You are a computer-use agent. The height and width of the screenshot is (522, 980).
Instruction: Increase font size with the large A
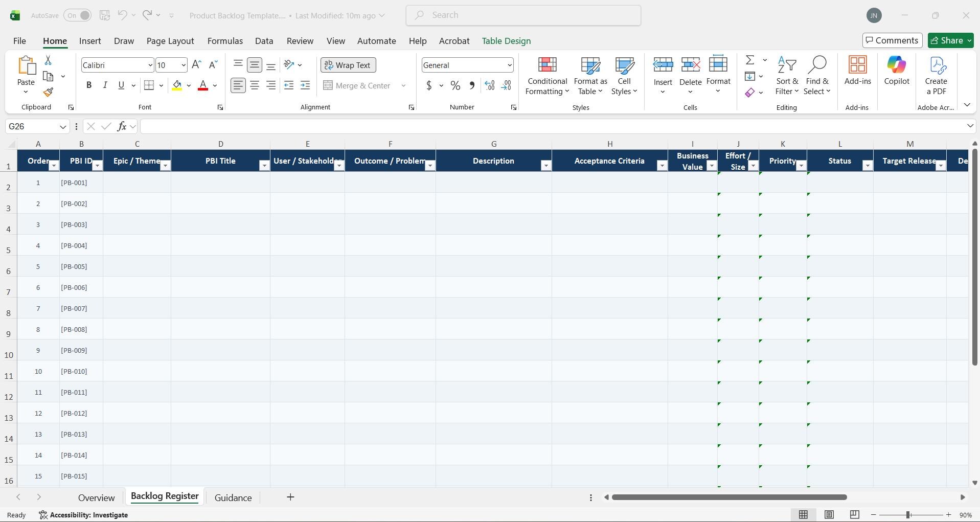tap(196, 64)
